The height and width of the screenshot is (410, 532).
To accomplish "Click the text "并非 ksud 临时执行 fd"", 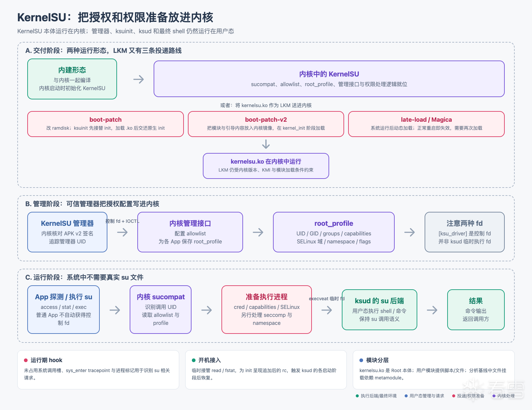I will coord(465,241).
